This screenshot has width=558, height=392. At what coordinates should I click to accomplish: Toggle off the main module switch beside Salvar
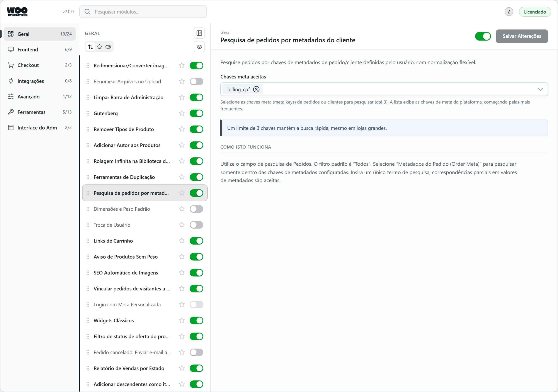(483, 36)
